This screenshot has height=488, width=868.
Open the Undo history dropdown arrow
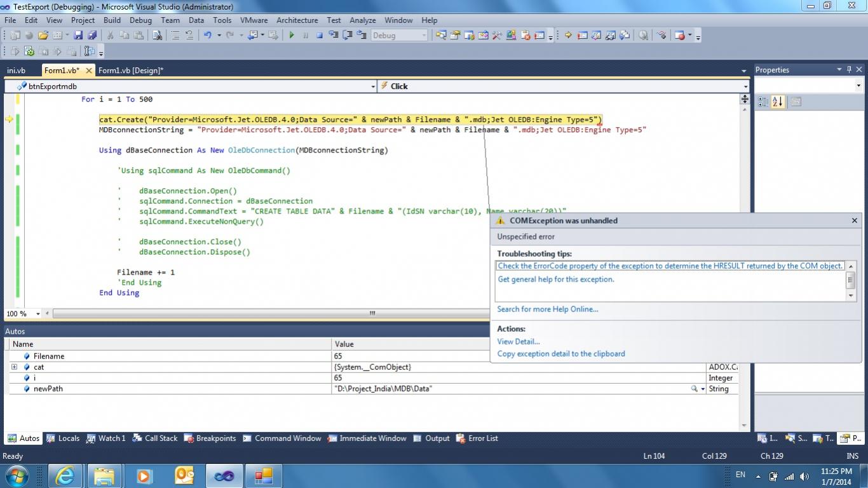pos(219,36)
